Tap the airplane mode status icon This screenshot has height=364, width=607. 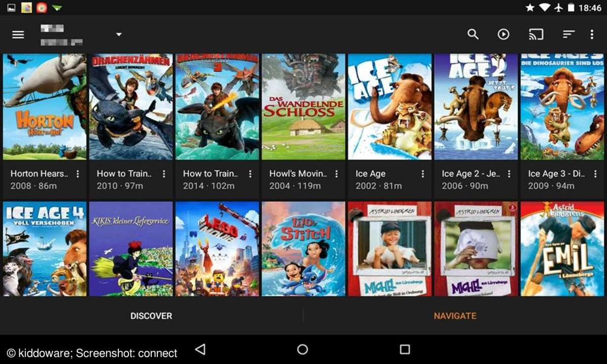point(558,8)
